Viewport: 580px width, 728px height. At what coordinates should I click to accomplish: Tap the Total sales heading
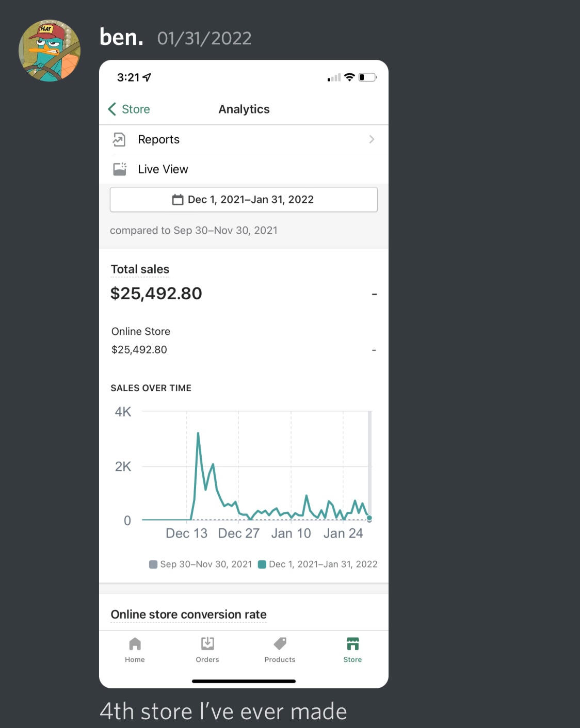[x=140, y=269]
